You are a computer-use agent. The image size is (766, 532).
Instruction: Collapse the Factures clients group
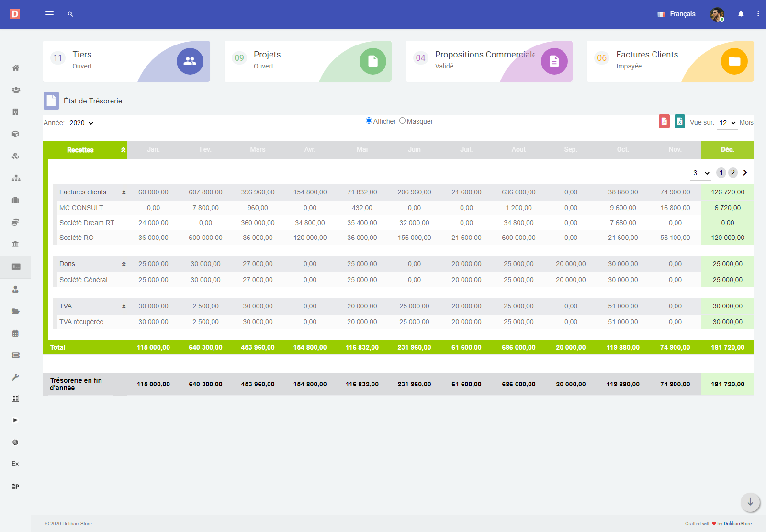click(124, 192)
